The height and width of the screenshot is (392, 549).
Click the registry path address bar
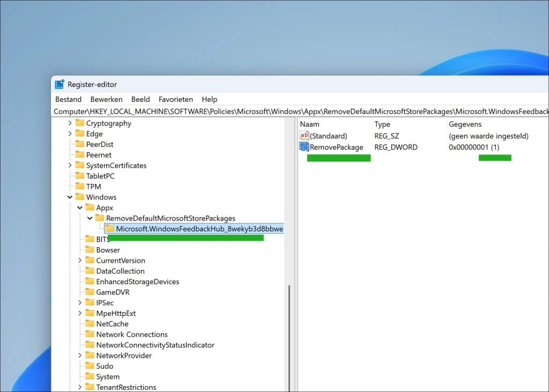point(301,112)
